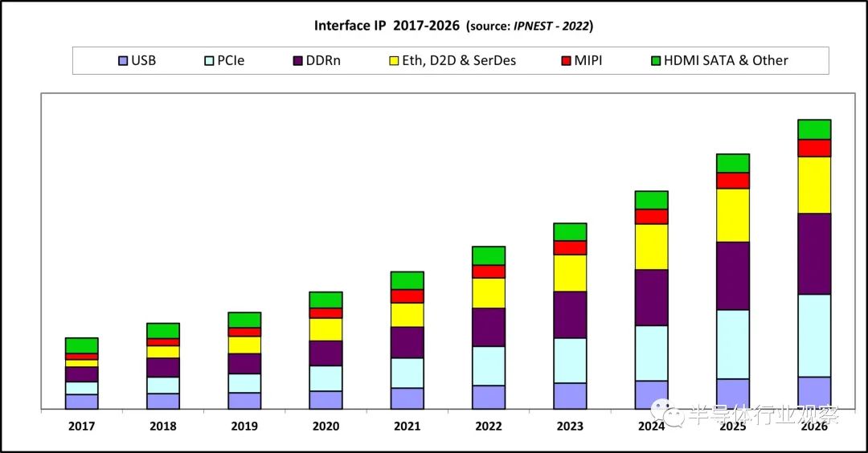Click the 2026 PCIe bar segment
Screen dimensions: 868x453
(x=814, y=336)
